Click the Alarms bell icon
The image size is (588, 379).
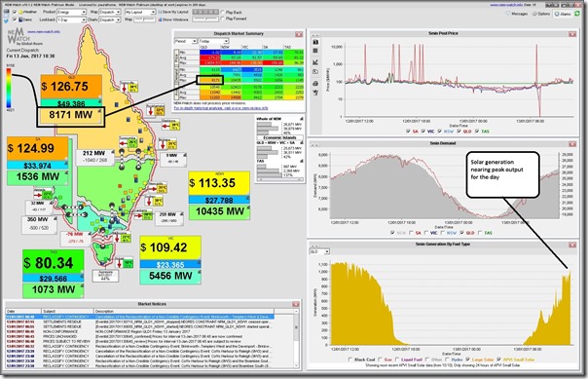coord(558,14)
